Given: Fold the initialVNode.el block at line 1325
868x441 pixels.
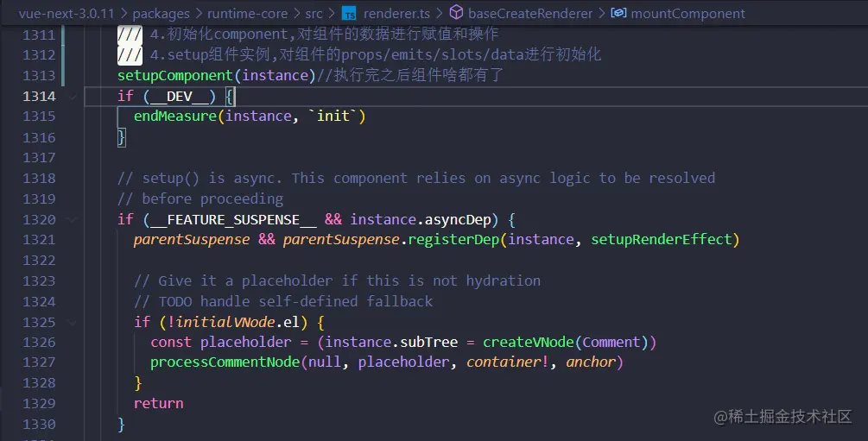Looking at the screenshot, I should pos(73,322).
